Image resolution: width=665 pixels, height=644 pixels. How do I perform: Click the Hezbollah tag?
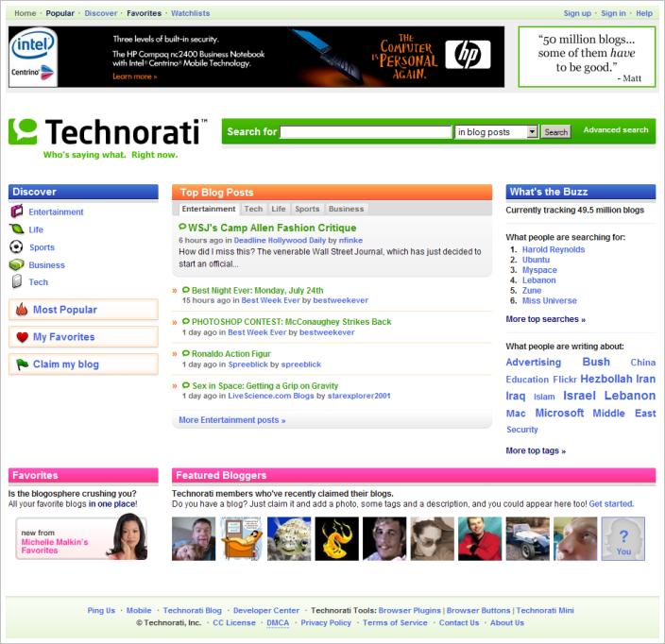point(606,379)
